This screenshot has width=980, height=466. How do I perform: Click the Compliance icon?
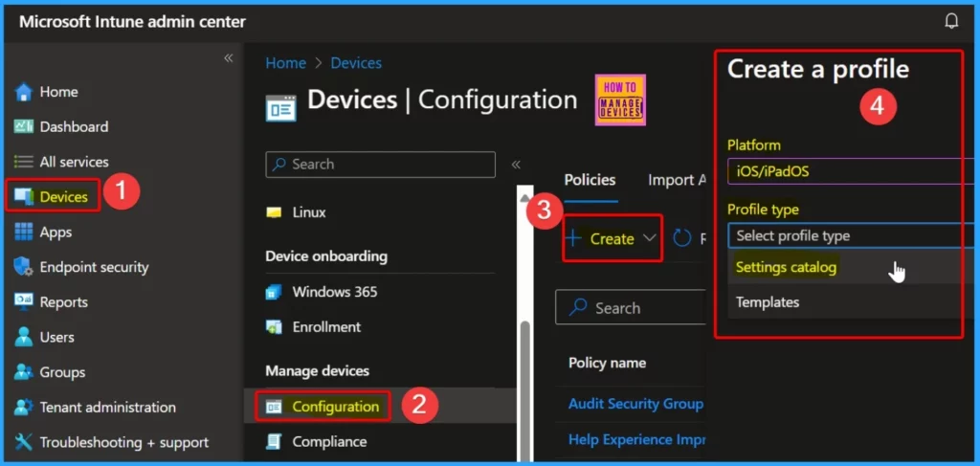pyautogui.click(x=274, y=442)
